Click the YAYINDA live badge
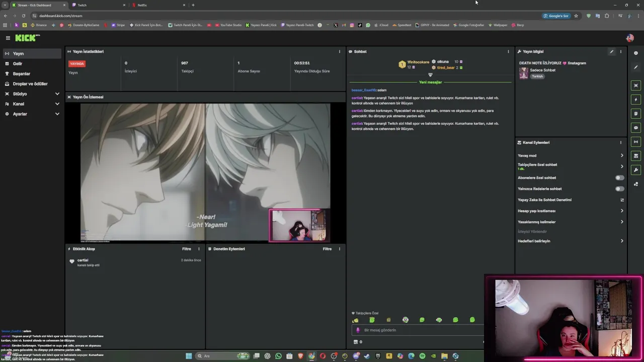Image resolution: width=644 pixels, height=362 pixels. (x=77, y=64)
